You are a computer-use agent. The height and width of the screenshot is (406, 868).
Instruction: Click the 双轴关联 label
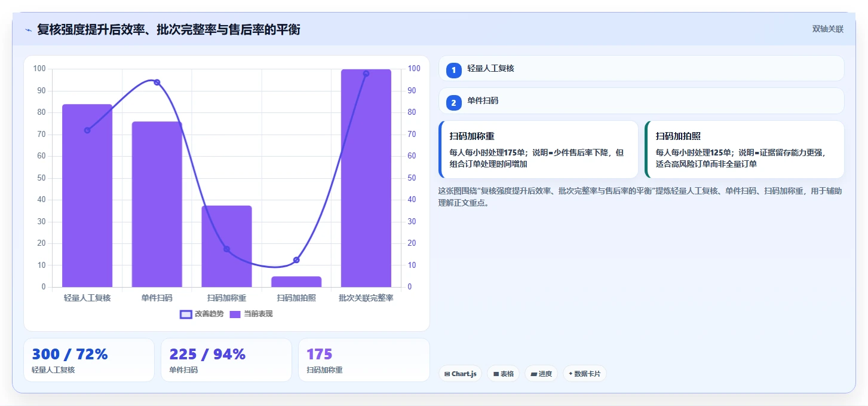pos(827,29)
